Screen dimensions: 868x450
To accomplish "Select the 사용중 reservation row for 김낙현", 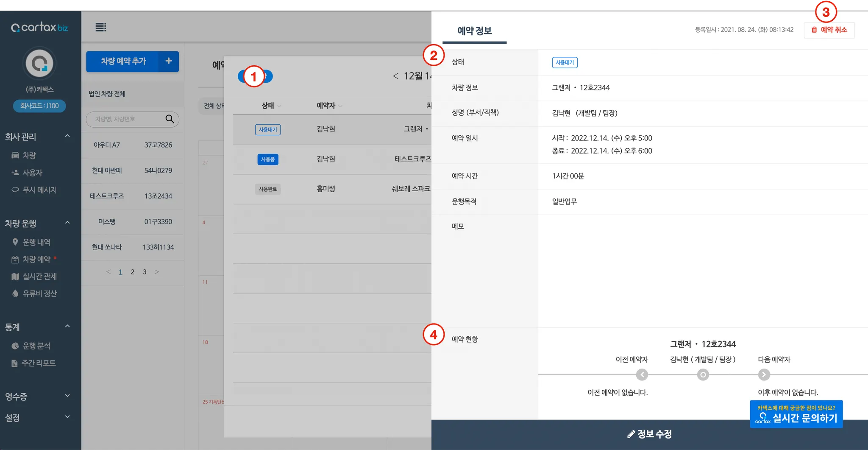I will tap(332, 159).
